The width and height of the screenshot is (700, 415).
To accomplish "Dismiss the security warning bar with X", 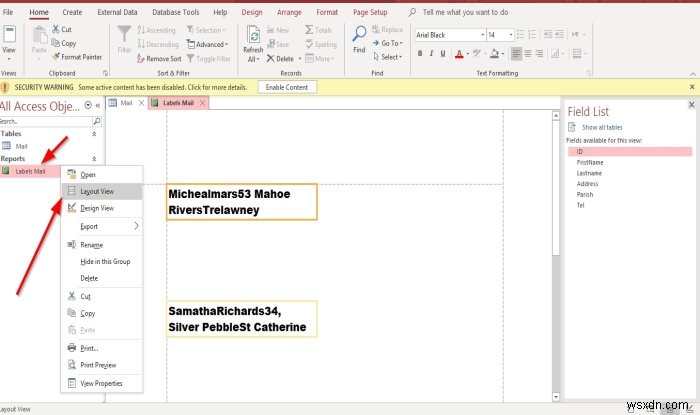I will click(x=692, y=87).
